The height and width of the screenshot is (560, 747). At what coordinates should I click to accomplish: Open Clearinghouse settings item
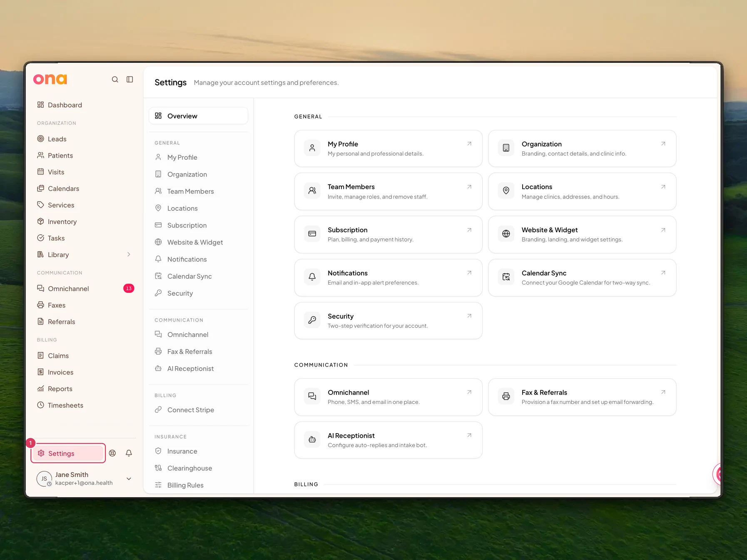[x=199, y=468]
